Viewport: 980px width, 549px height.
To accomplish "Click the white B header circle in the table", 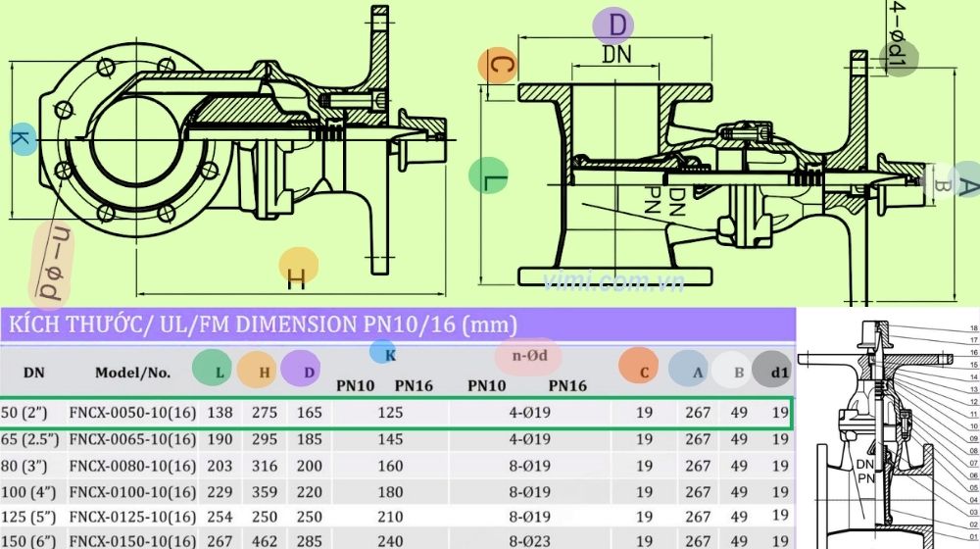I will 731,371.
